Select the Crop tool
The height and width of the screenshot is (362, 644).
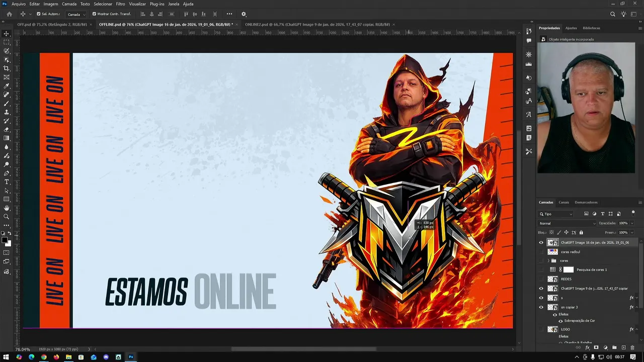click(7, 68)
